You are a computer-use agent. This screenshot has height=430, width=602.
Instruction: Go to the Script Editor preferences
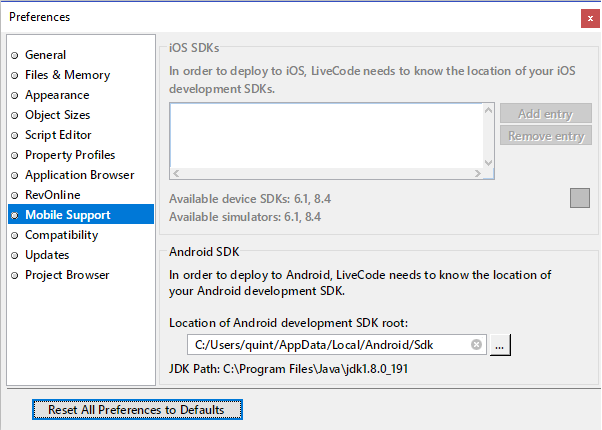coord(58,135)
